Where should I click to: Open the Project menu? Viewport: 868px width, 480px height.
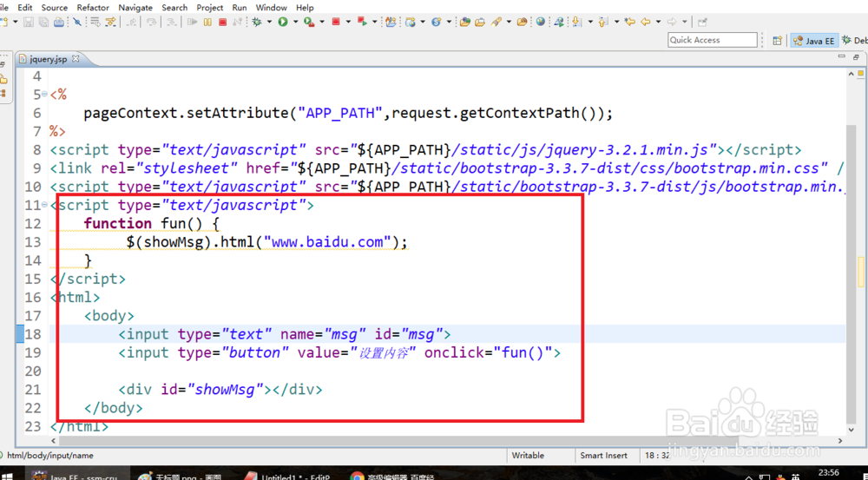(210, 7)
